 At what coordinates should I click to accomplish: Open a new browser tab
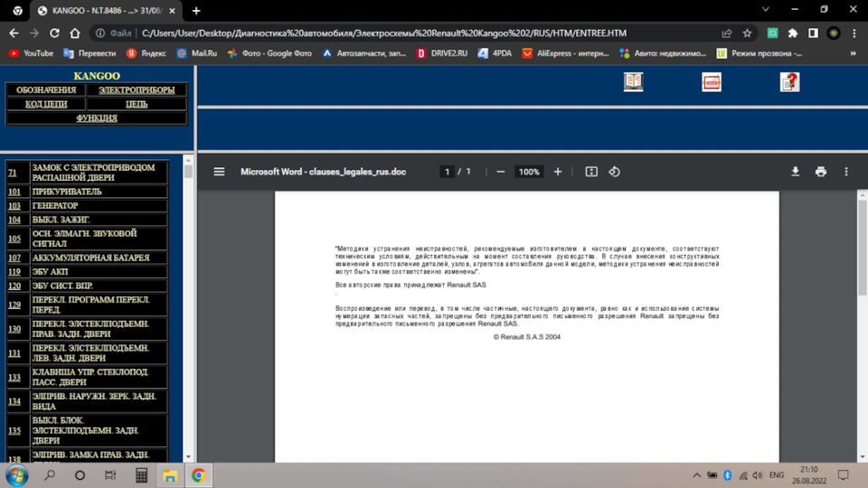[x=196, y=11]
